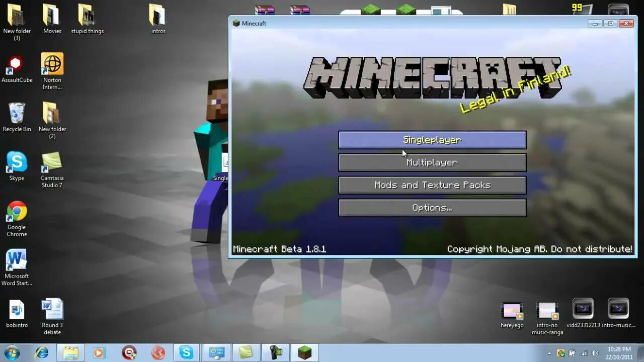Click 'Copyright Mojang AB. Do not distribute!' text

point(540,249)
